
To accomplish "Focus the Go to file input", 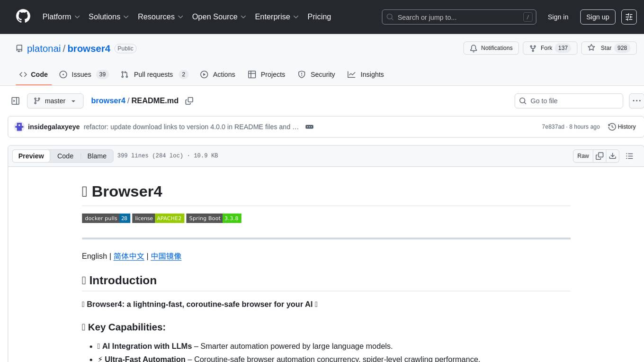I will 569,101.
